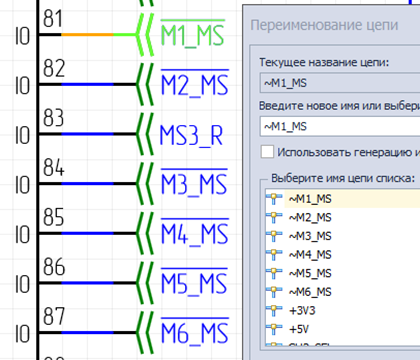Select M2_MS port label on schematic
Viewport: 420px width, 360px height.
click(x=195, y=84)
